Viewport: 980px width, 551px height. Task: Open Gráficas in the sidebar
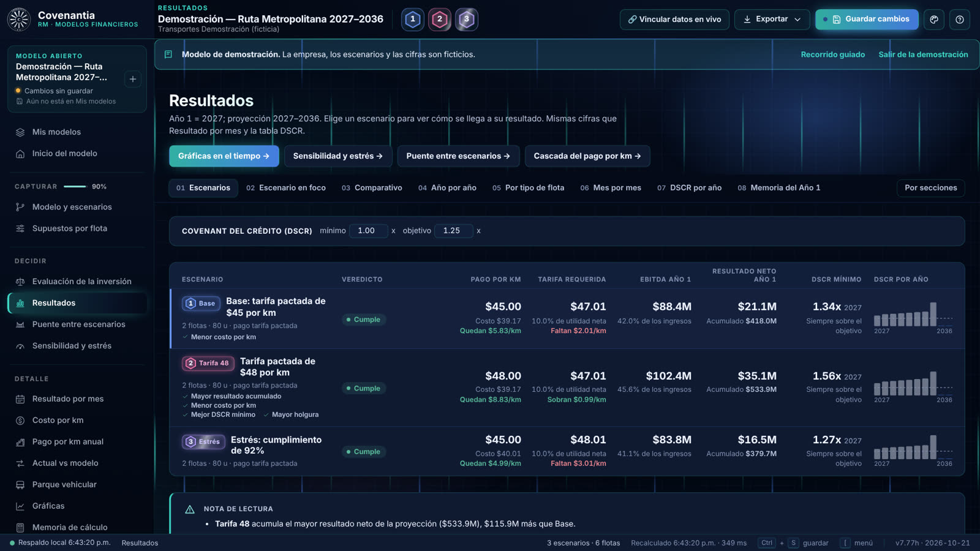tap(77, 506)
